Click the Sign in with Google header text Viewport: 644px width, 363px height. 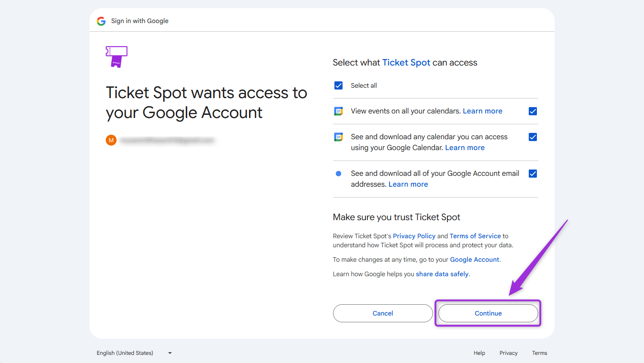(140, 21)
